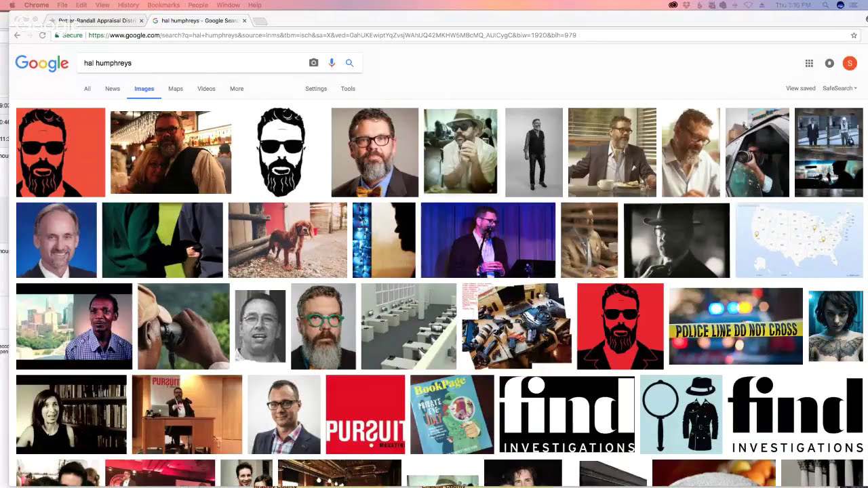Open the gray-haired man on blue background portrait

coord(56,240)
